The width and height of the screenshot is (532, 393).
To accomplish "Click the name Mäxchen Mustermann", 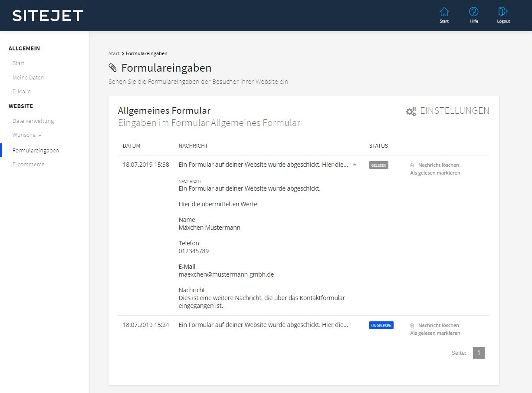I will coord(210,228).
